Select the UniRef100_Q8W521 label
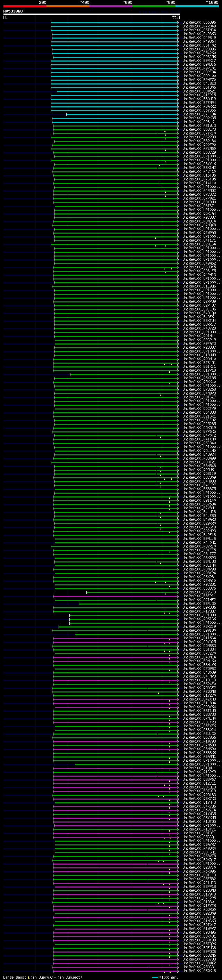 pos(199,91)
